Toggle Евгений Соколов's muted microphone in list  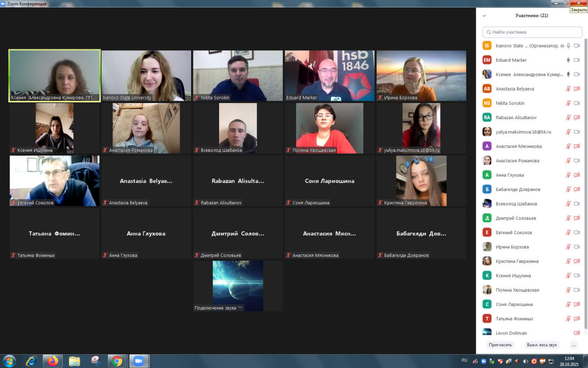coord(568,233)
